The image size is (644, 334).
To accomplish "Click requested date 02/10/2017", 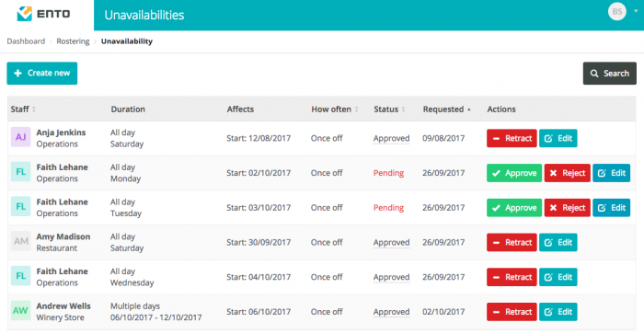I will [x=443, y=312].
